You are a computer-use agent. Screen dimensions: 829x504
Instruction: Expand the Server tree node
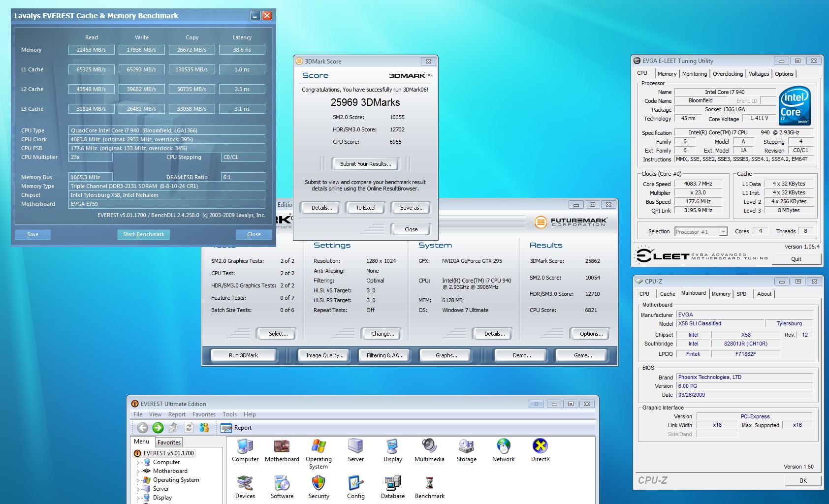pyautogui.click(x=138, y=489)
